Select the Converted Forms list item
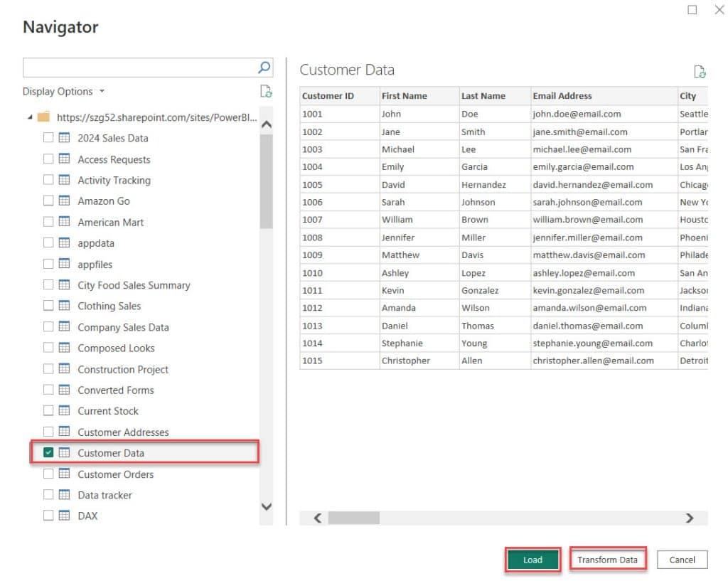 (116, 390)
